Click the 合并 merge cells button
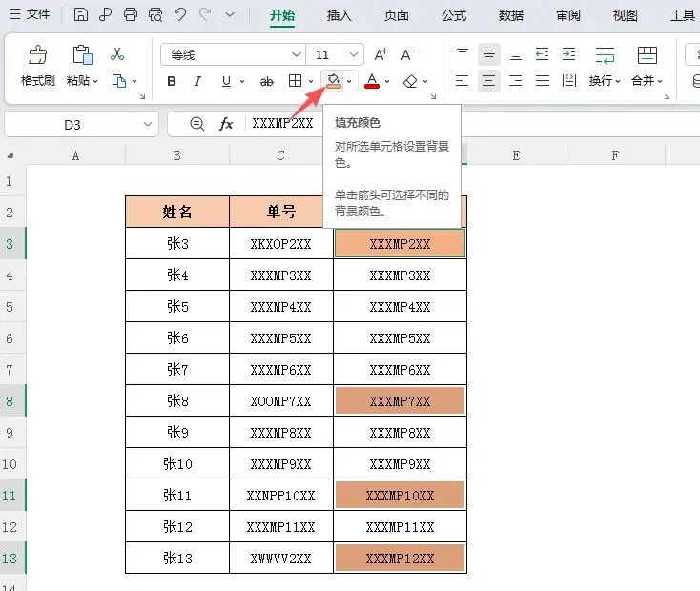Screen dimensions: 700x591 click(x=648, y=66)
